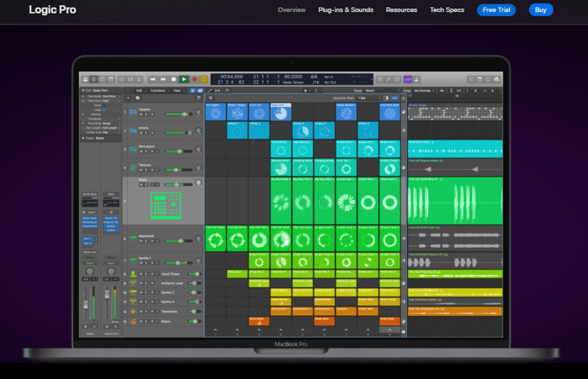Open the Play Mode Start/Stop popup
The width and height of the screenshot is (588, 379).
pyautogui.click(x=111, y=96)
